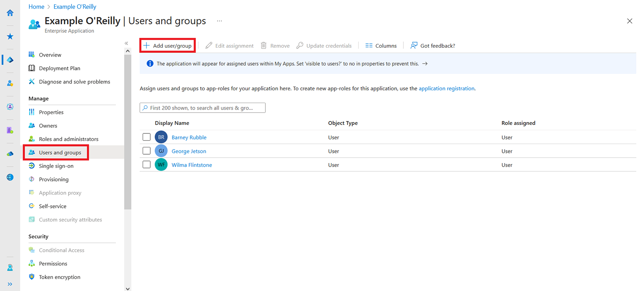This screenshot has height=291, width=644.
Task: Close the Users and groups blade
Action: [630, 21]
